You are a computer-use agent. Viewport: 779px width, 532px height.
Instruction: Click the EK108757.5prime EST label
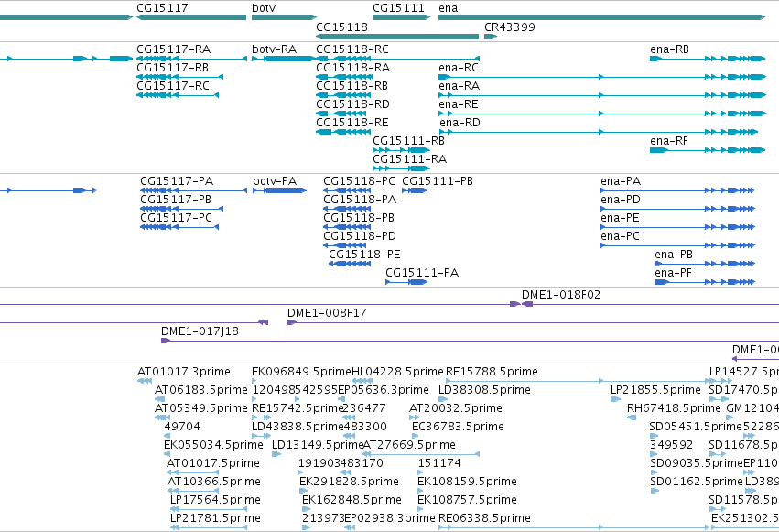pyautogui.click(x=467, y=500)
